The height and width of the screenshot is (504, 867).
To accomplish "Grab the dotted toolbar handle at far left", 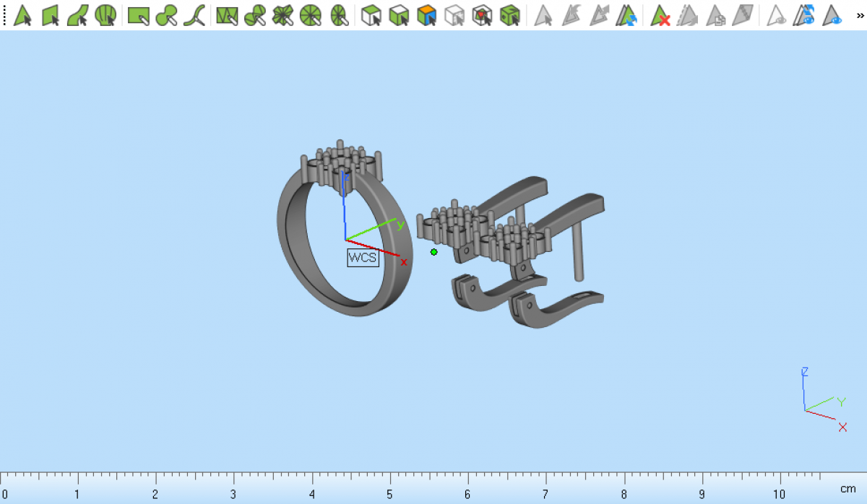I will (x=4, y=15).
